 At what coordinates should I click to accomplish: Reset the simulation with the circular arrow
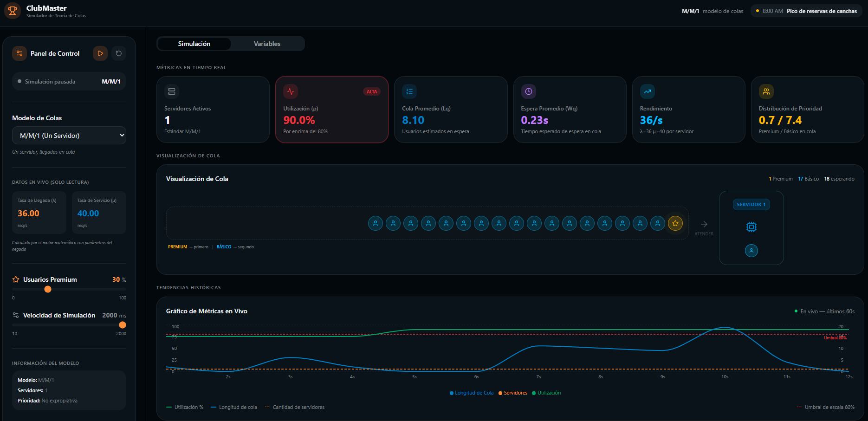tap(119, 53)
